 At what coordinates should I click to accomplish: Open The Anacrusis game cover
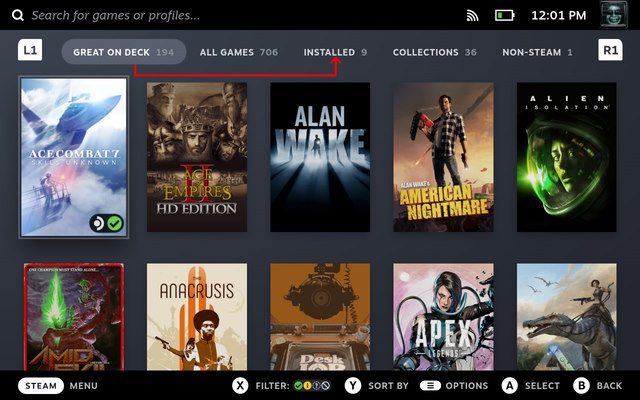197,317
